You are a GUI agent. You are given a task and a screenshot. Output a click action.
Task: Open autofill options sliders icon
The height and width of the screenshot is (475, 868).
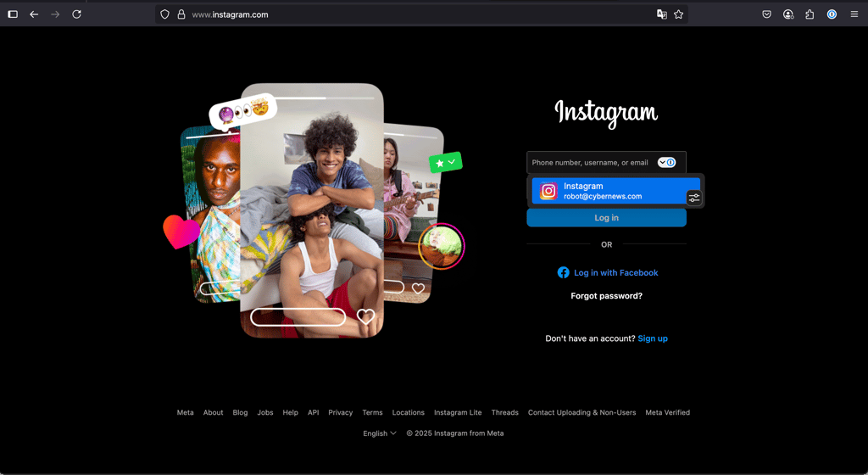point(693,198)
